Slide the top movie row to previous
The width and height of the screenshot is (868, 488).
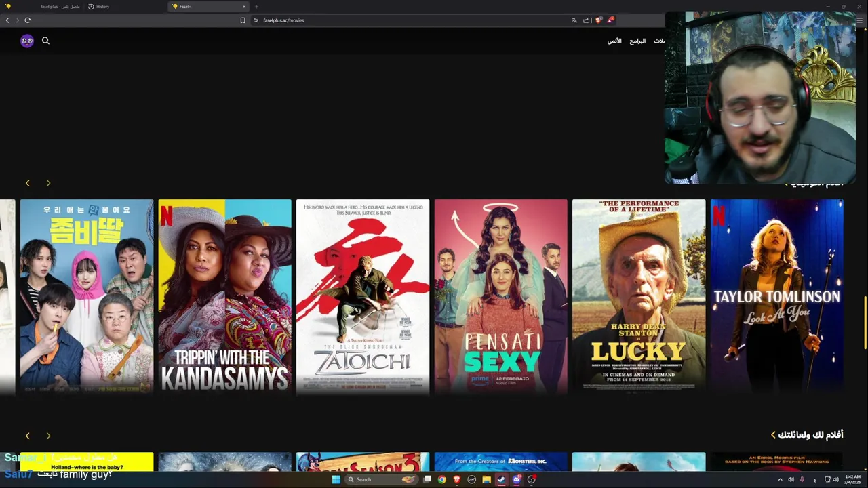(x=28, y=183)
